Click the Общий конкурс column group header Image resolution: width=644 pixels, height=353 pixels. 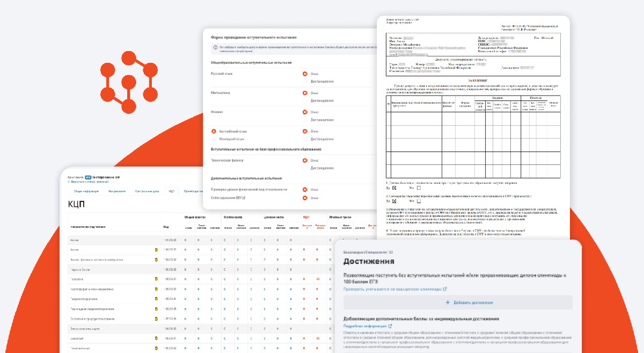click(x=194, y=218)
